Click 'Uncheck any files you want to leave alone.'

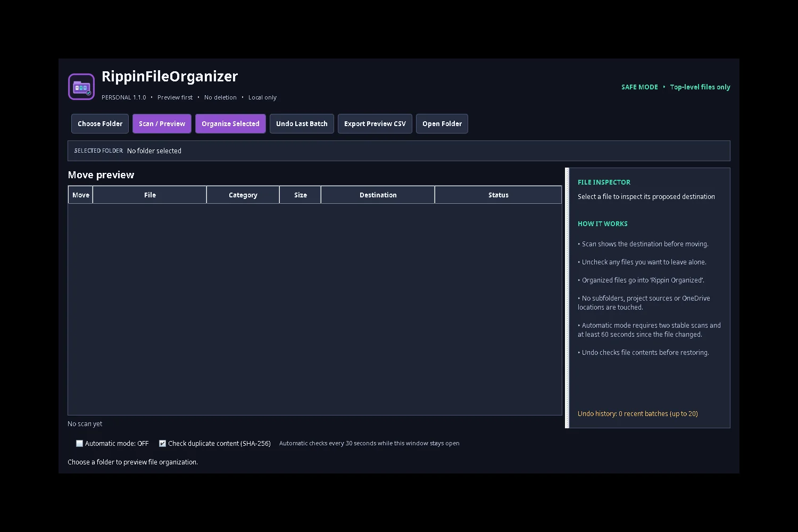click(x=644, y=262)
